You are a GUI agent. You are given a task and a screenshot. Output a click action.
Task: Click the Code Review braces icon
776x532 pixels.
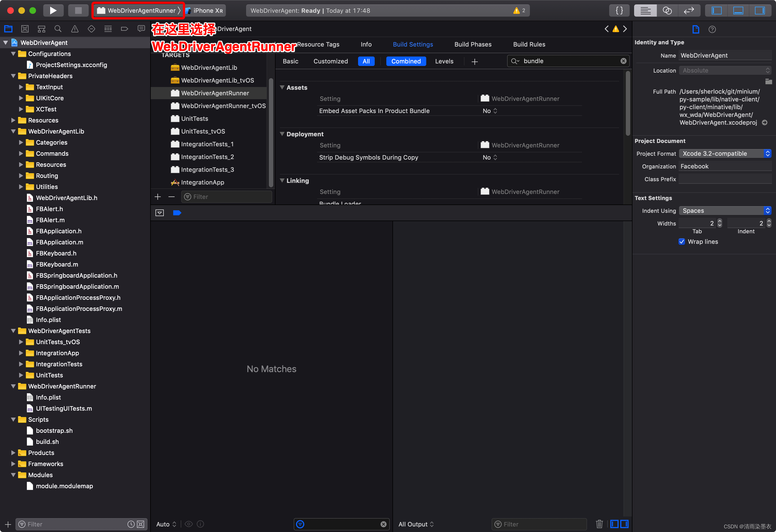click(619, 10)
